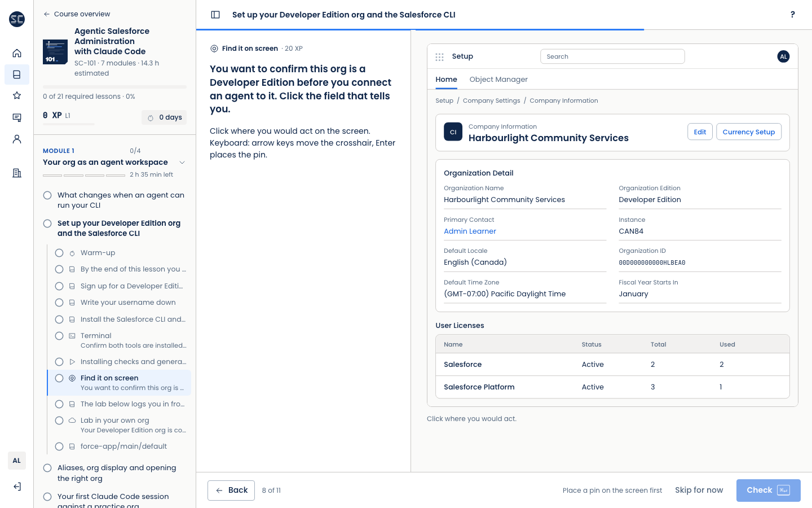Open the chat messages icon in left rail
Viewport: 812px width, 508px height.
pyautogui.click(x=17, y=117)
